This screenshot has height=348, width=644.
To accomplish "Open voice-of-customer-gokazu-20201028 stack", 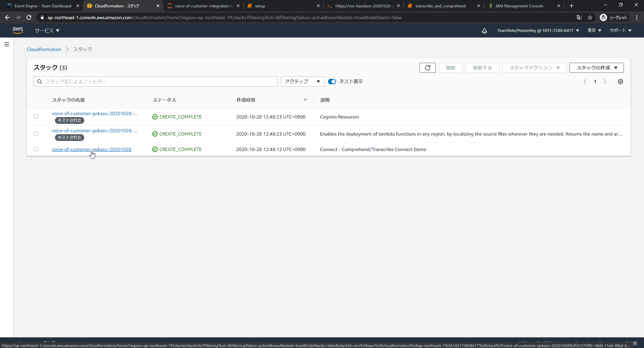I will (x=92, y=149).
